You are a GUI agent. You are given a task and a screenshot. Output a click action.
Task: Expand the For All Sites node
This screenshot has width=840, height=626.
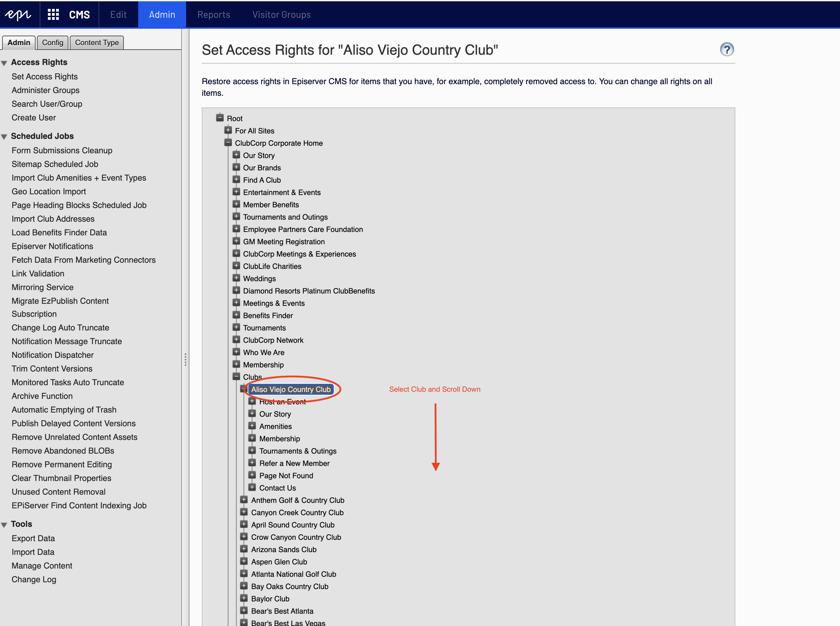click(x=228, y=130)
